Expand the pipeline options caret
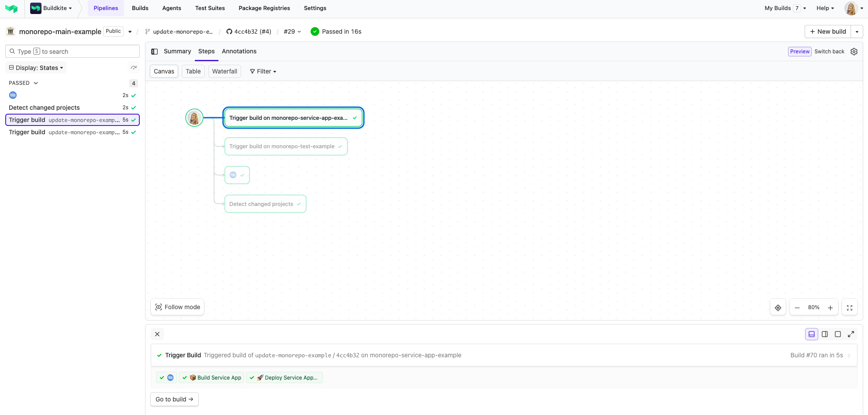Image resolution: width=868 pixels, height=415 pixels. coord(130,31)
